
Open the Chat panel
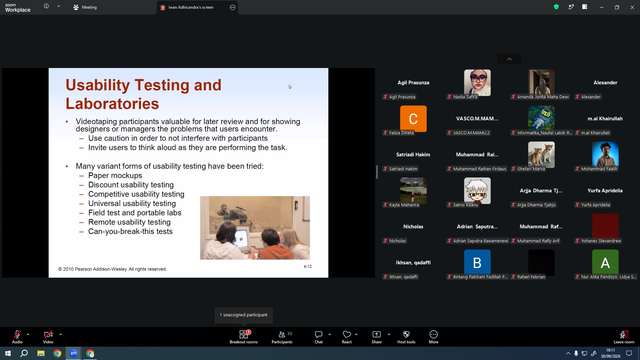pos(318,337)
